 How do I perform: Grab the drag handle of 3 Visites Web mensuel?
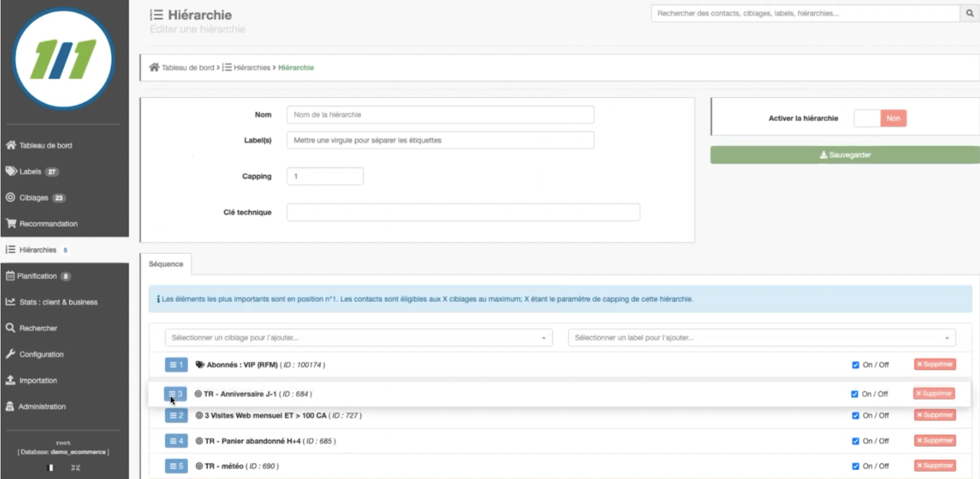[176, 415]
